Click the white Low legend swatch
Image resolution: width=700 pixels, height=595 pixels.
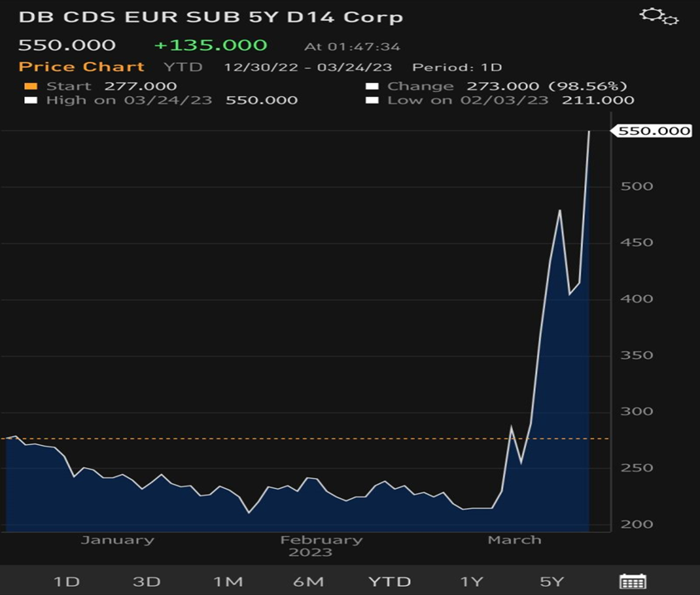tap(372, 100)
